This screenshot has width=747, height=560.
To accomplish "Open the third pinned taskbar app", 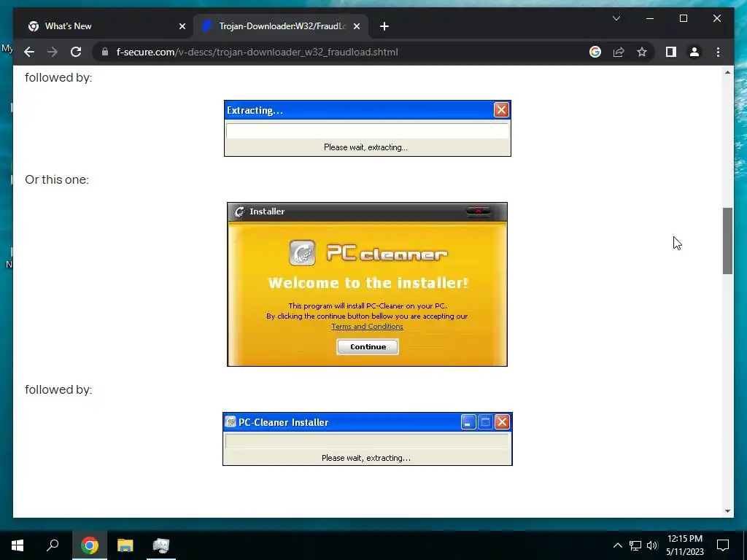I will [161, 545].
